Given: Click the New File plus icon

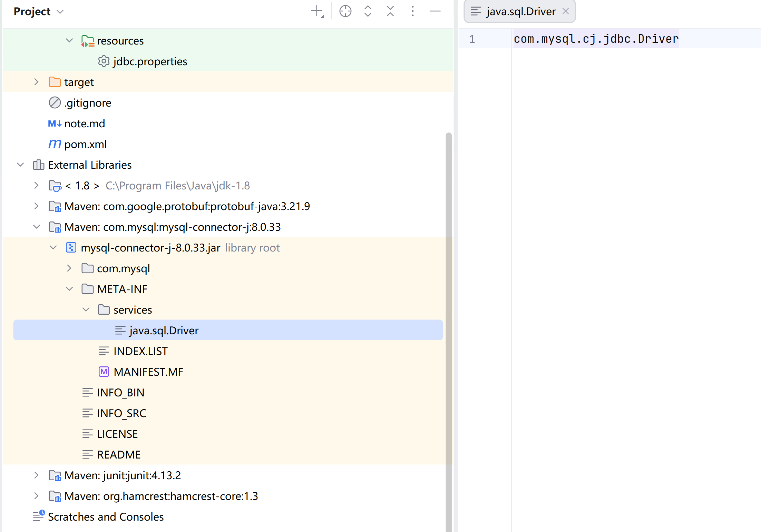Looking at the screenshot, I should coord(317,11).
